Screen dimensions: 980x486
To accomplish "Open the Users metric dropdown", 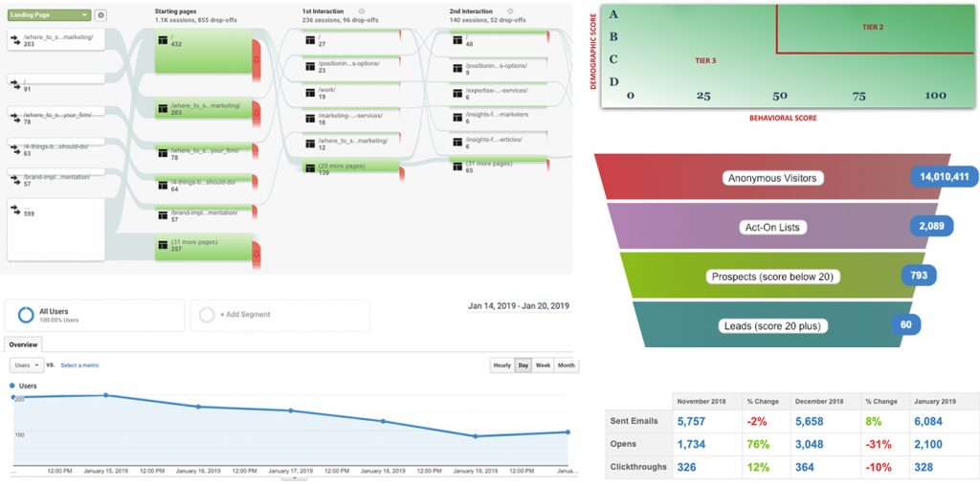I will click(26, 365).
